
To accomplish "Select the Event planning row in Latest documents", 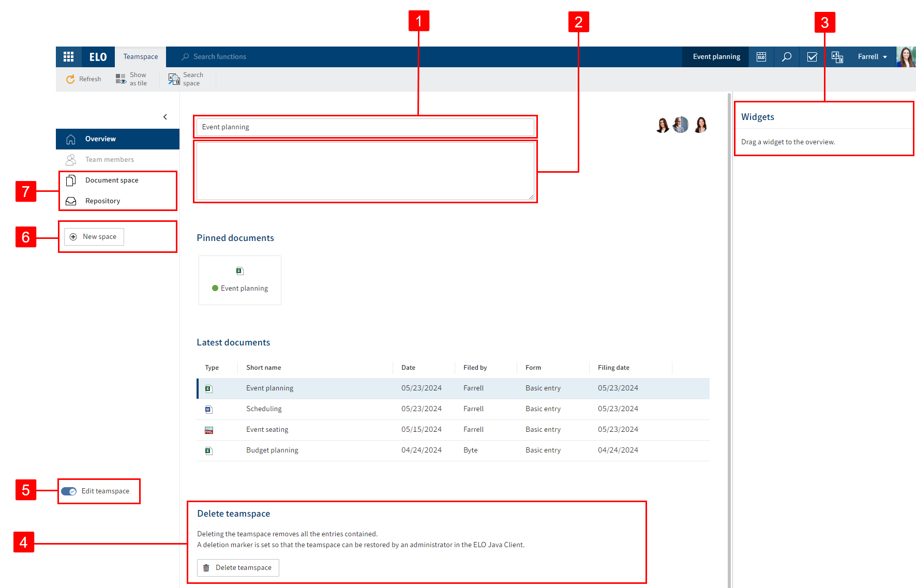I will coord(453,388).
